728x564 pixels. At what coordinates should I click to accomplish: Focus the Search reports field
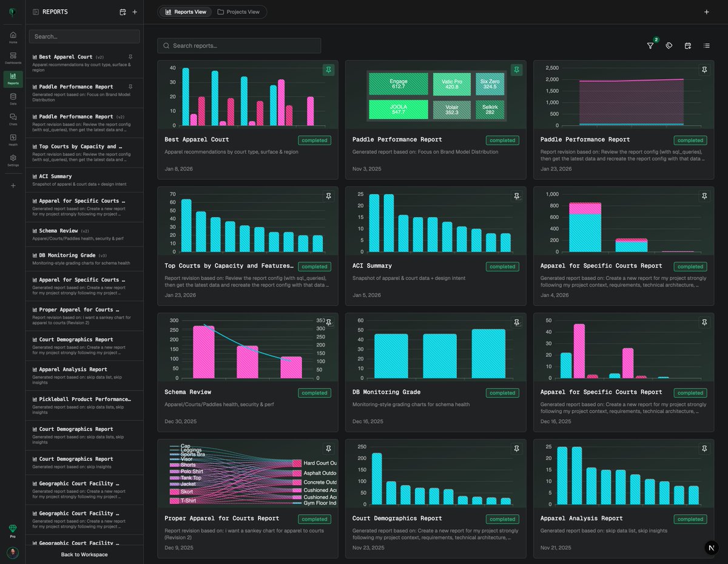pyautogui.click(x=239, y=46)
